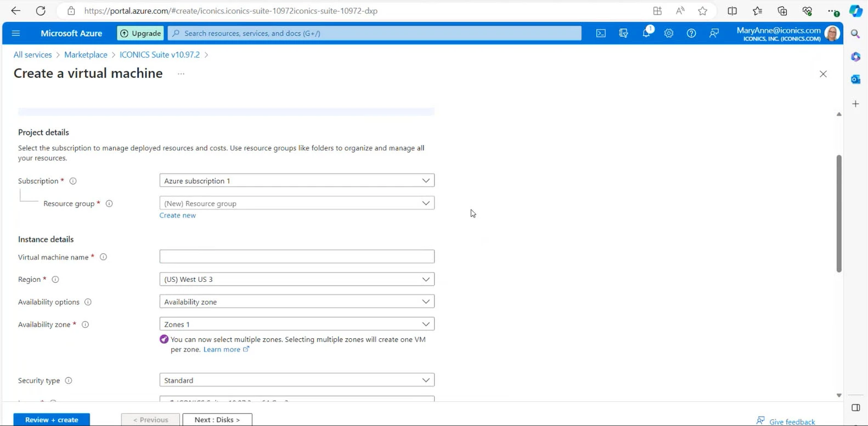This screenshot has width=868, height=426.
Task: Click the vertical page scrollbar thumb
Action: (838, 214)
